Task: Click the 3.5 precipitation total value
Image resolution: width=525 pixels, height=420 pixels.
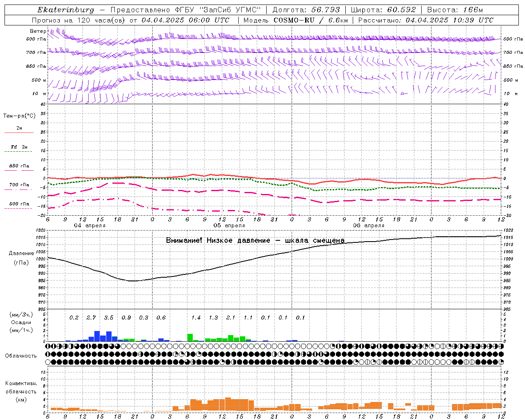Action: pyautogui.click(x=109, y=317)
